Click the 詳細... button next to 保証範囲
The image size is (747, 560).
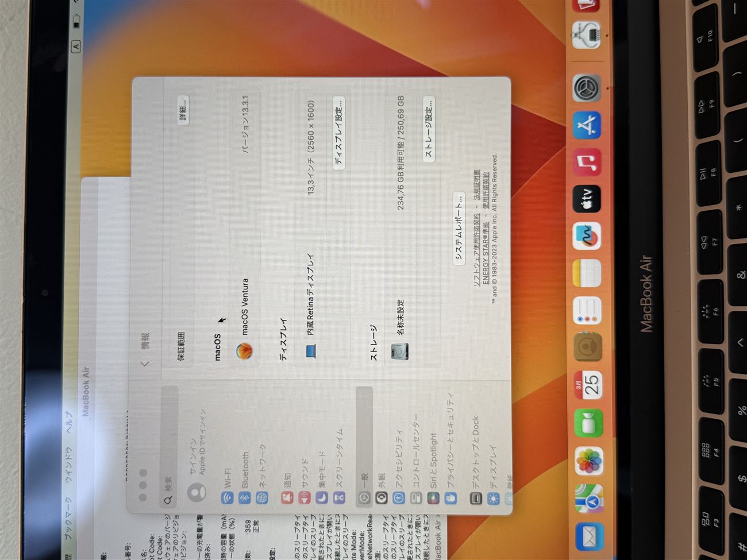click(183, 109)
